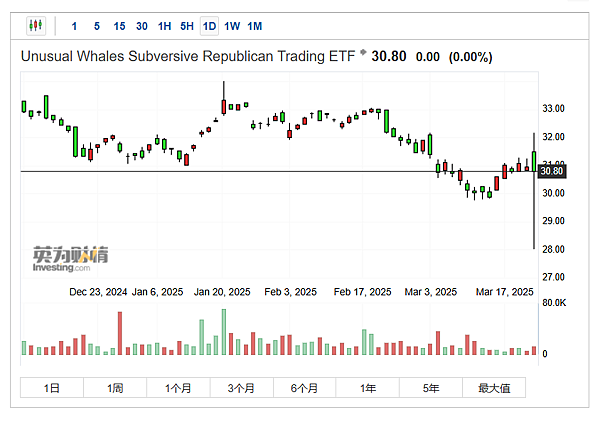
Task: Select the 3个月 range tab
Action: pos(241,387)
